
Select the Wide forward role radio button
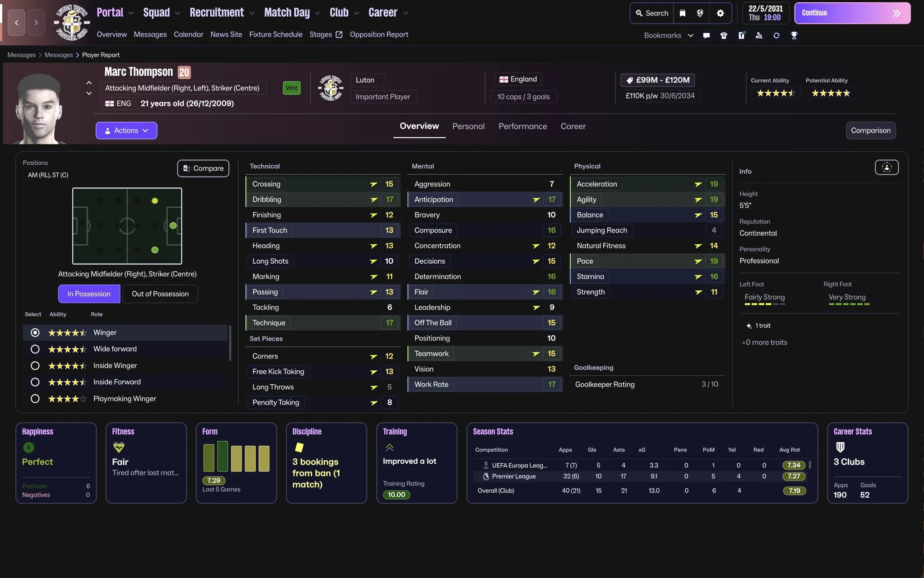click(35, 349)
